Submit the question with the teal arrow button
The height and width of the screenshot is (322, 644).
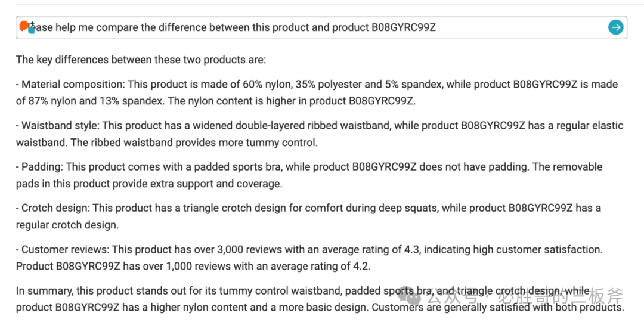[615, 27]
